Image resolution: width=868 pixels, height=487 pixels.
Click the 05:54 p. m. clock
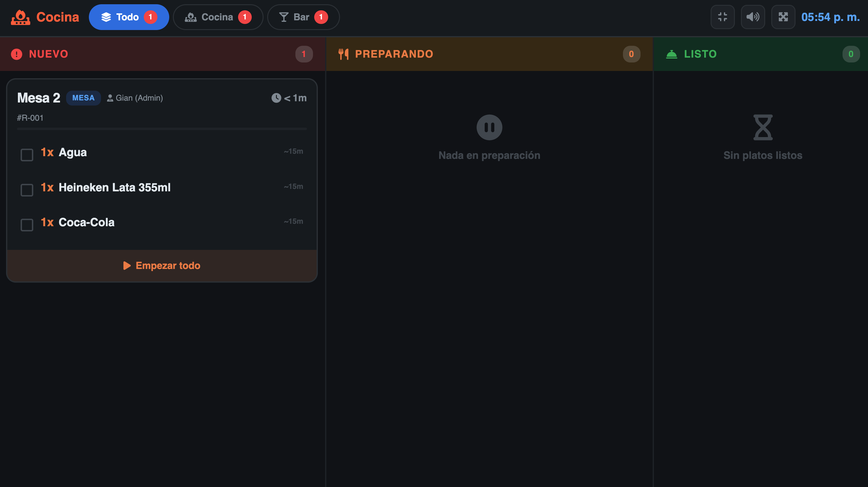point(831,17)
